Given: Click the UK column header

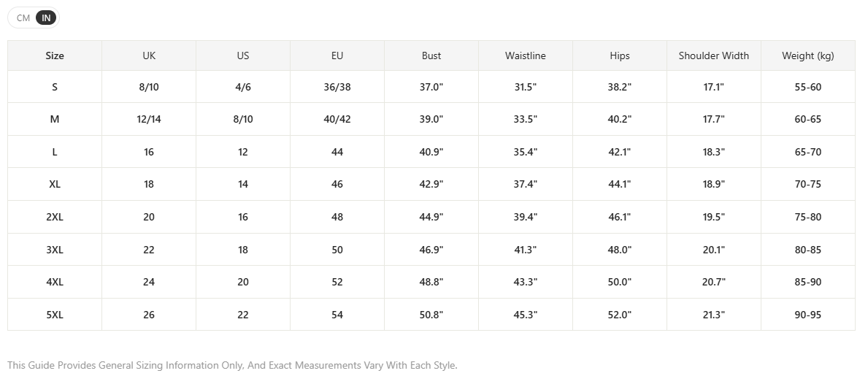Looking at the screenshot, I should tap(149, 55).
